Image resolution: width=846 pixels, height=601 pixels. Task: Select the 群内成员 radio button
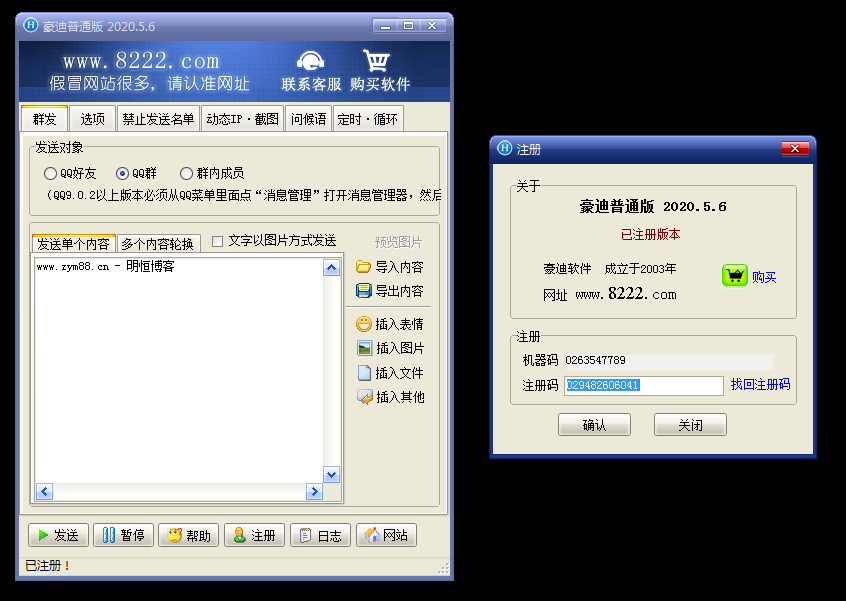tap(186, 173)
